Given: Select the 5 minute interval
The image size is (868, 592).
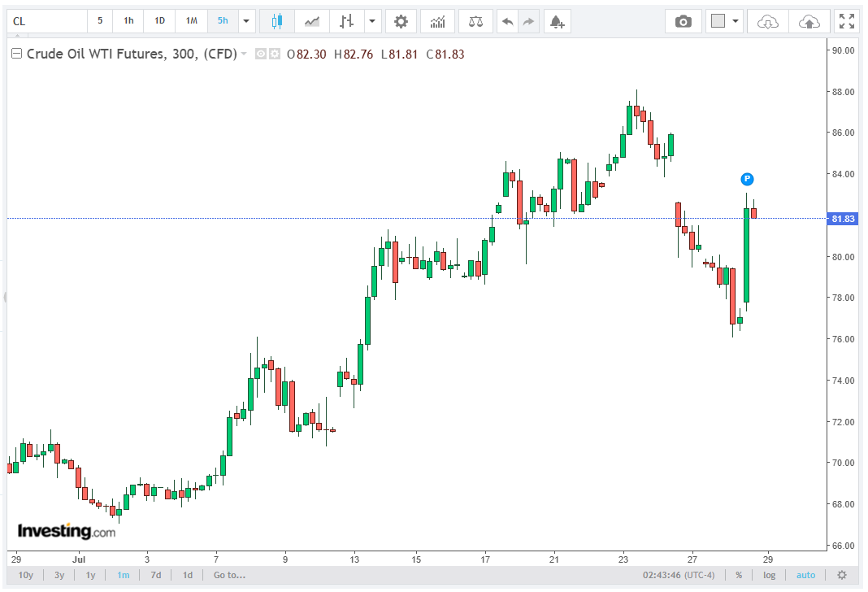Looking at the screenshot, I should 100,21.
